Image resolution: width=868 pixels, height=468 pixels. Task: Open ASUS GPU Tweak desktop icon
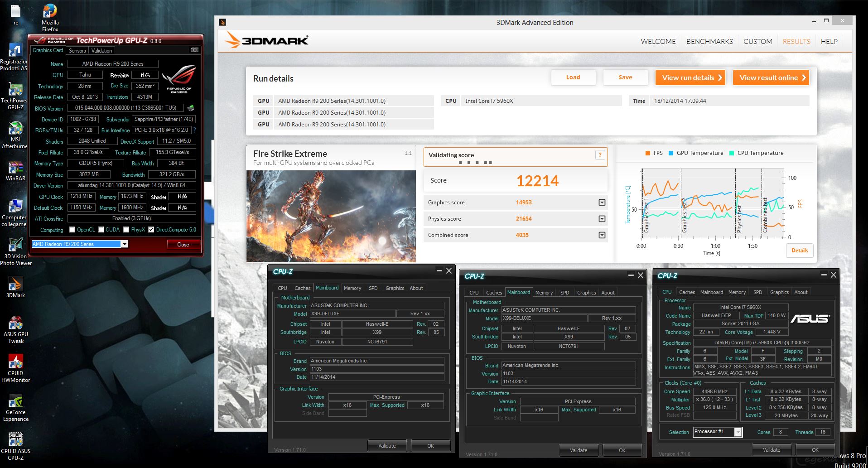tap(15, 330)
